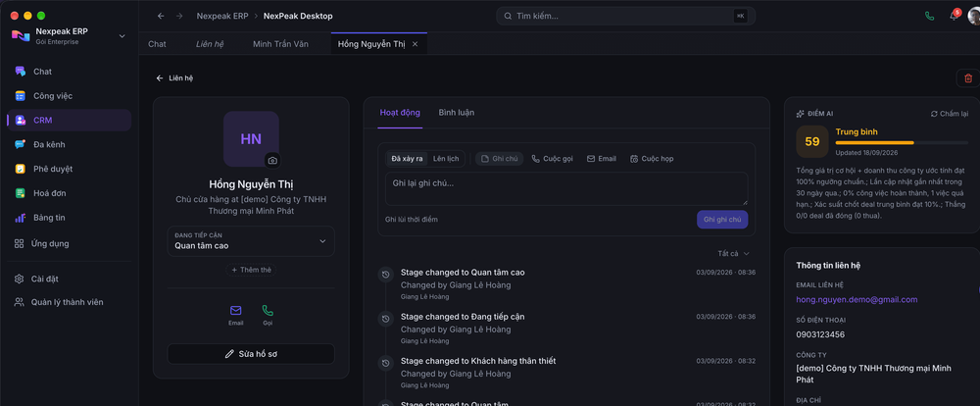Select the Hồng Nguyễn Thị tab
The height and width of the screenshot is (406, 980).
pos(371,44)
